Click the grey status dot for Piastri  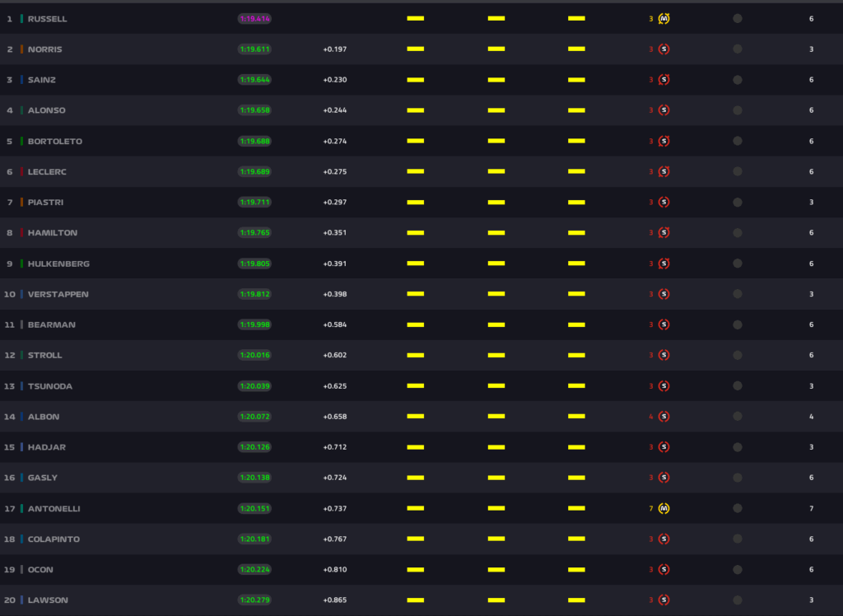pos(737,203)
